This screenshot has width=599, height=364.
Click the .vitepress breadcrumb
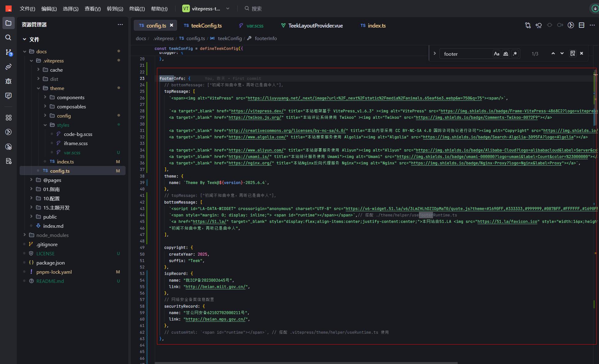[x=164, y=38]
